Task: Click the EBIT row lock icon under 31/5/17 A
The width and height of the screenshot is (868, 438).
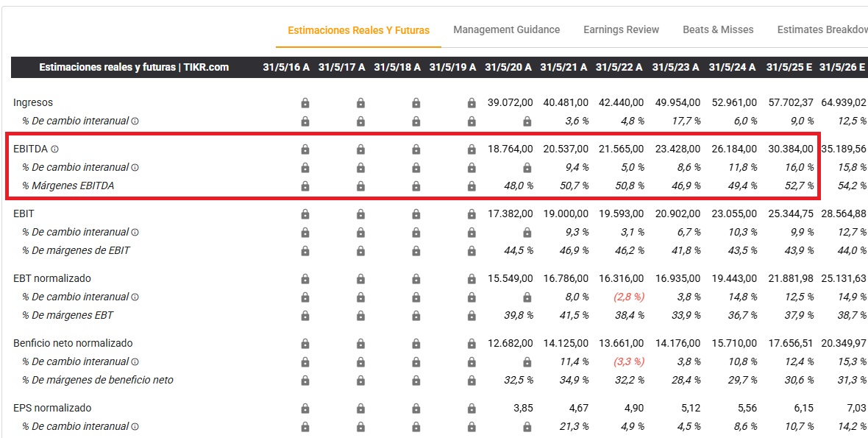Action: pos(360,214)
